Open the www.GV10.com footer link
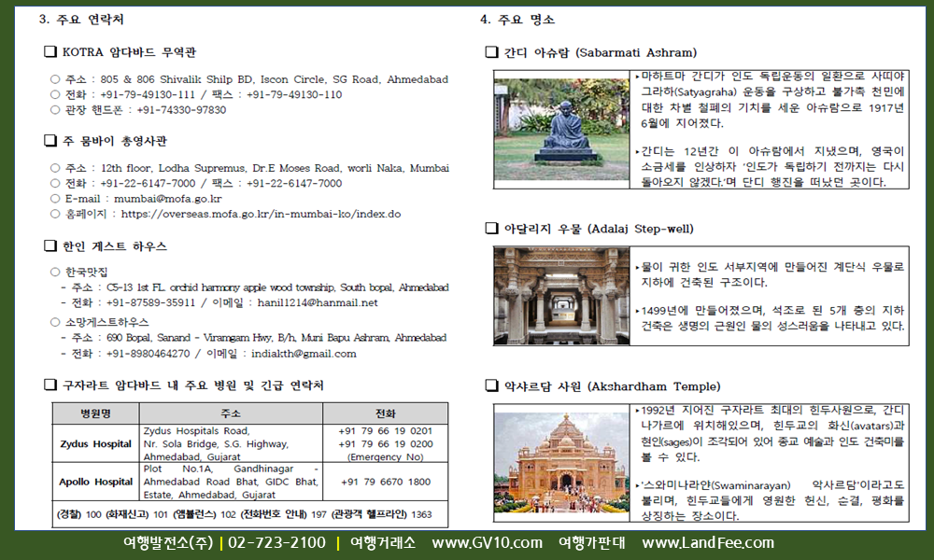934x560 pixels. point(488,543)
